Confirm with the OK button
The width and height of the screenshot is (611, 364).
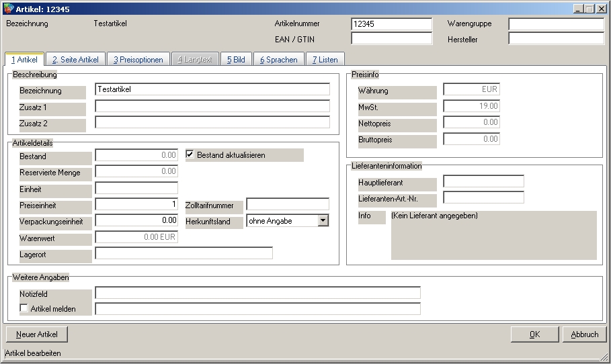[x=534, y=334]
